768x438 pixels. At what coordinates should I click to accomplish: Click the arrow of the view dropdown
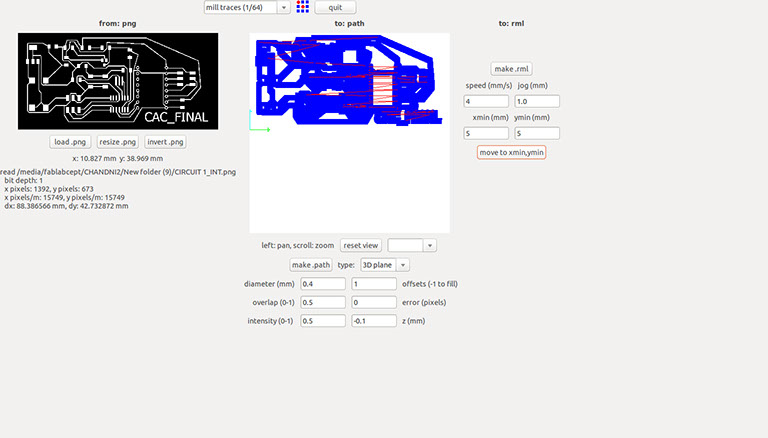click(430, 245)
